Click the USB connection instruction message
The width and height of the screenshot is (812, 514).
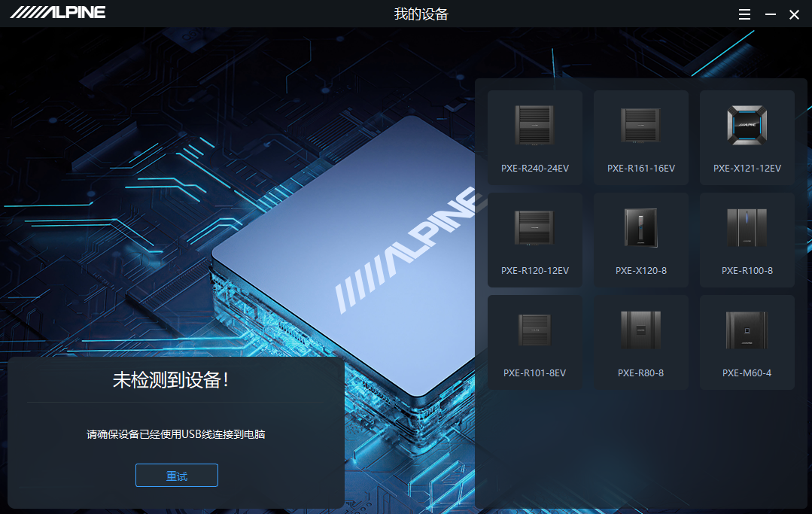point(176,434)
